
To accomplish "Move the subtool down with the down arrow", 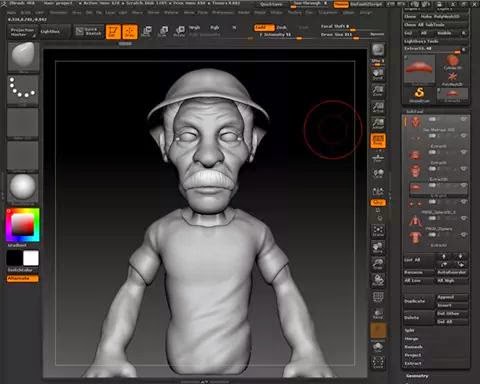I will pyautogui.click(x=460, y=256).
